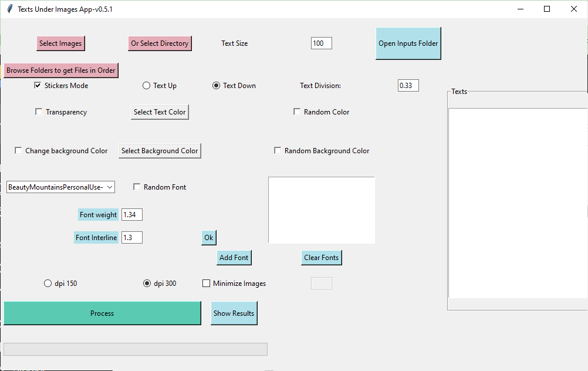Click the Font Interline label
Viewport: 588px width, 371px height.
[96, 238]
